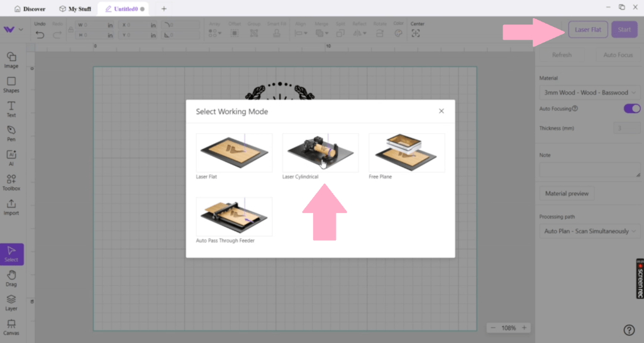
Task: Choose the Pen drawing tool
Action: (x=11, y=133)
